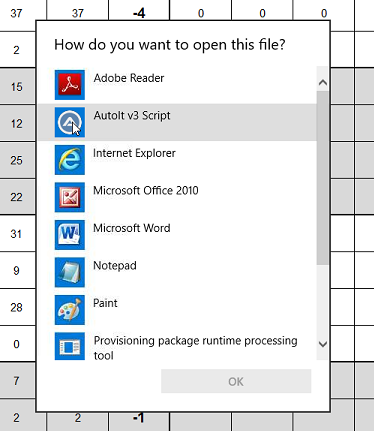Screen dimensions: 374x431
Task: Pick the Internet Explorer icon
Action: (70, 160)
